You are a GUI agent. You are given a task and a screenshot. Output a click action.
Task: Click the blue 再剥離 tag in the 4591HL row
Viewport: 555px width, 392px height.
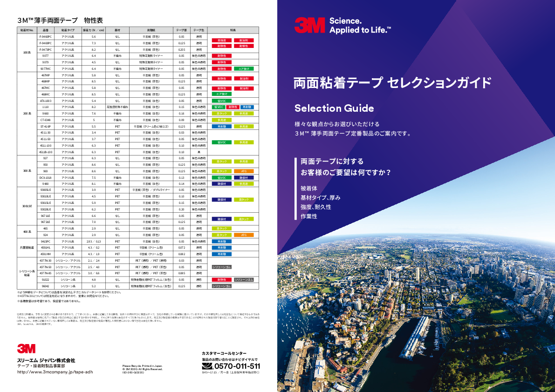point(221,248)
